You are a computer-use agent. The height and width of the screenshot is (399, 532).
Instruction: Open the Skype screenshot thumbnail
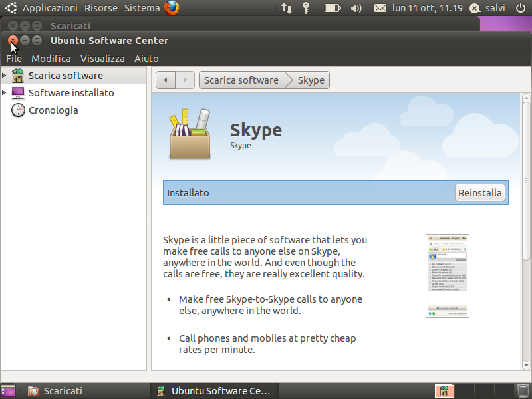(448, 276)
